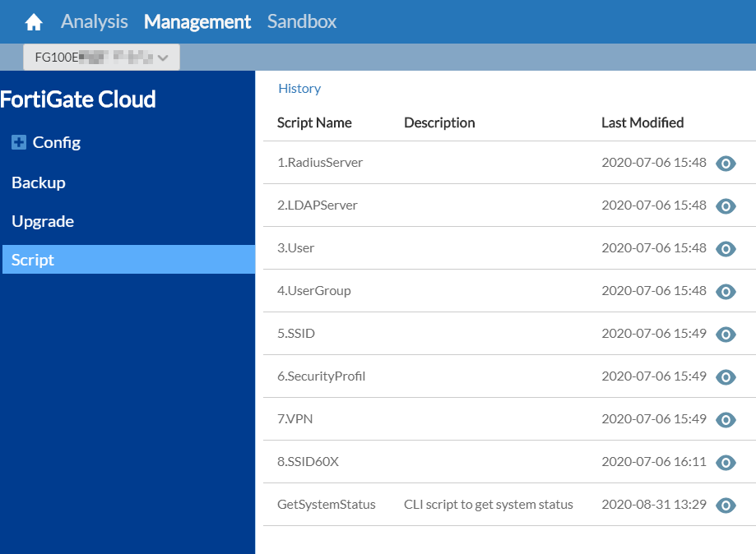Open the view icon for 1.RadiusServer

726,163
